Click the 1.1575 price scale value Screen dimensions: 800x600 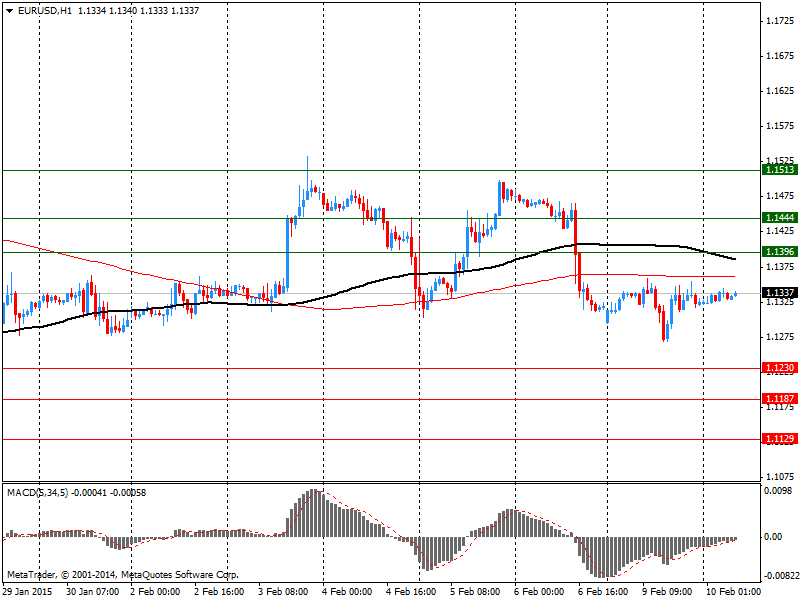click(781, 126)
